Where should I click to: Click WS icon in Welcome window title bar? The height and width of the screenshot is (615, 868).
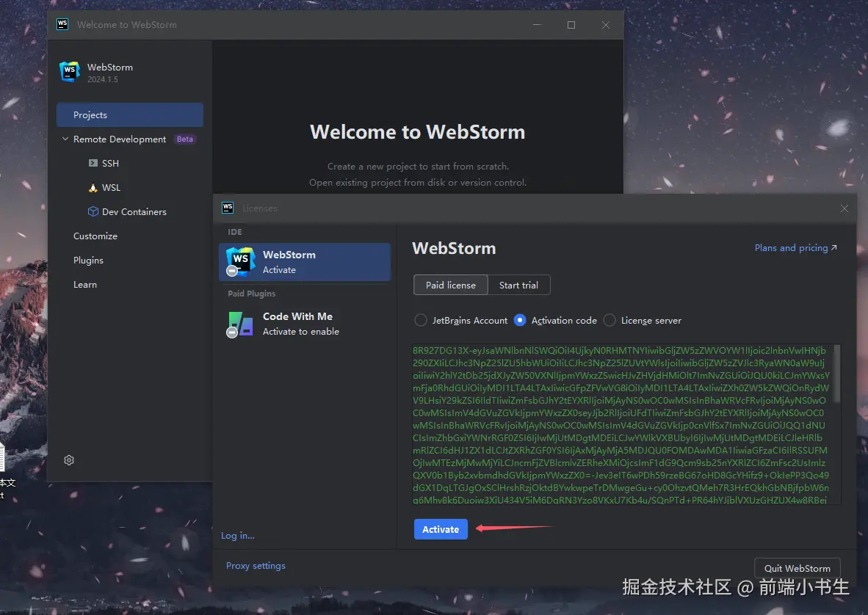[x=62, y=24]
